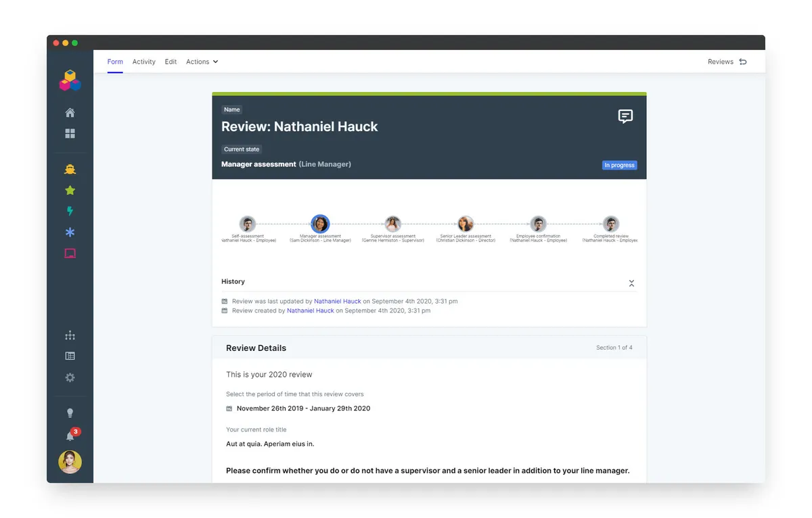The width and height of the screenshot is (812, 518).
Task: Select the Supervisor assessment step avatar
Action: tap(393, 224)
